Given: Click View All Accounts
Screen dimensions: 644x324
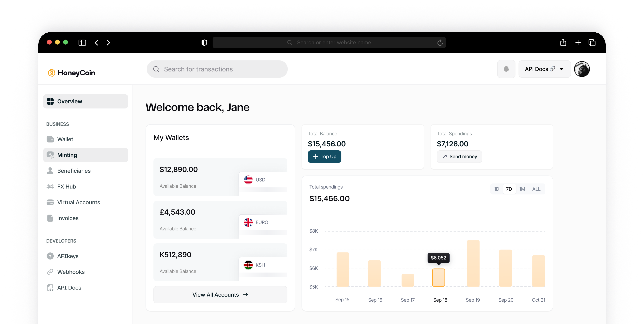Looking at the screenshot, I should [220, 295].
